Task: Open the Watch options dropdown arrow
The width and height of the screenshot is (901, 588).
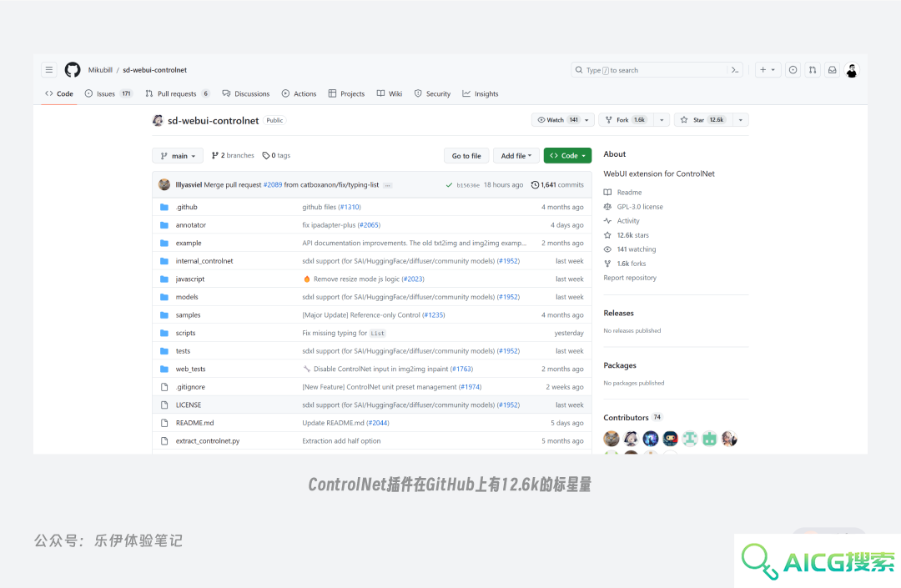Action: tap(586, 120)
